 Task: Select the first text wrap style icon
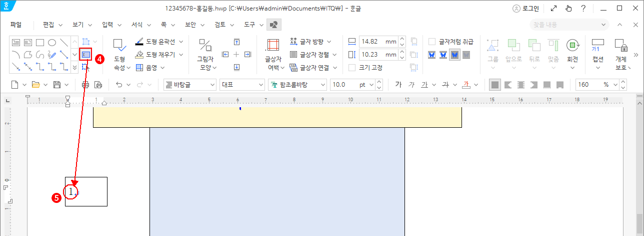[x=432, y=54]
